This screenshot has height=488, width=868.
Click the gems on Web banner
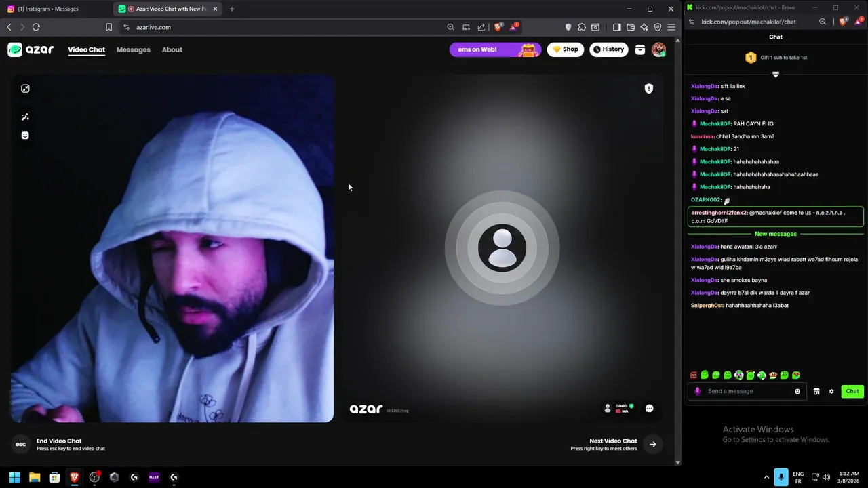[495, 49]
